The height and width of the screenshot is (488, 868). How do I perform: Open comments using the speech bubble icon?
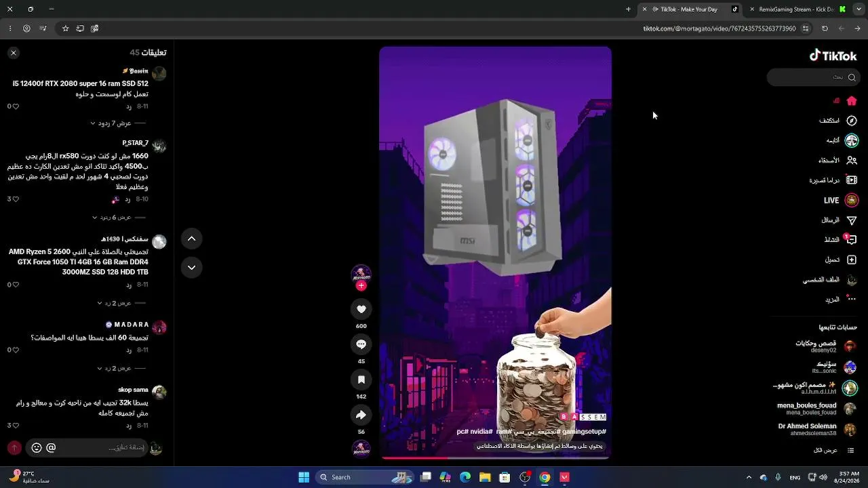[x=361, y=344]
